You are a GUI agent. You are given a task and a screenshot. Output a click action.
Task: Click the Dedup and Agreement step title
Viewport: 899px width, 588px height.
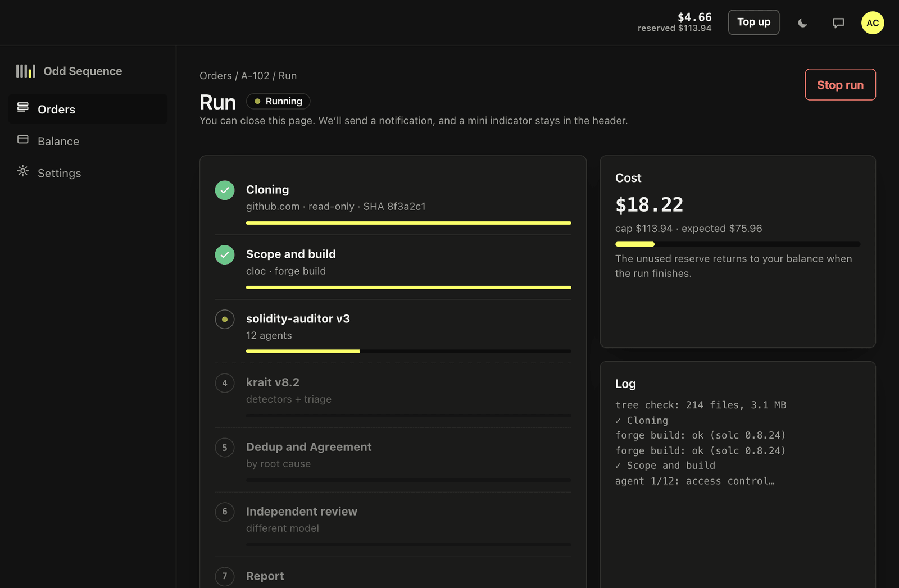click(309, 447)
